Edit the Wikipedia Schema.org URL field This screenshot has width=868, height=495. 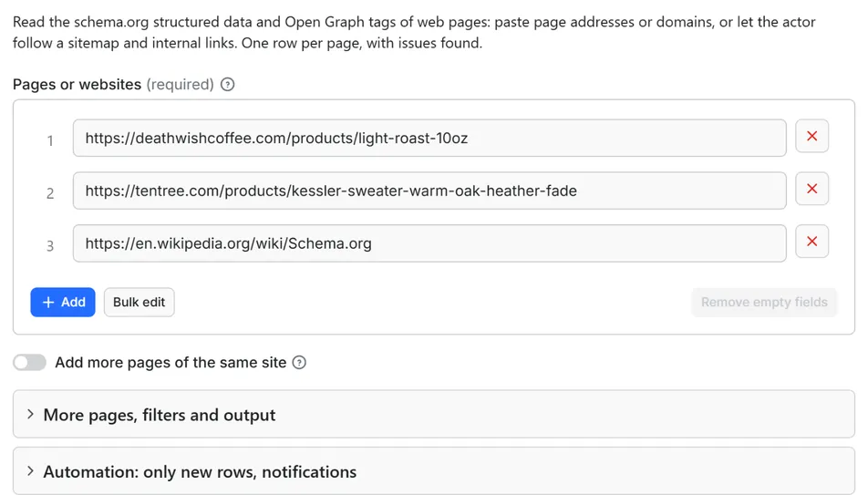[429, 243]
